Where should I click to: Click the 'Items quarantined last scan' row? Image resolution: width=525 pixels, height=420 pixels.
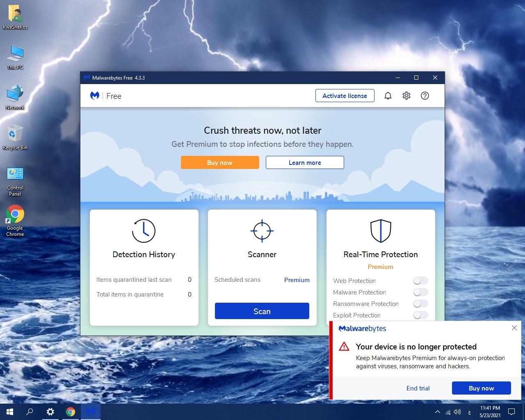144,280
